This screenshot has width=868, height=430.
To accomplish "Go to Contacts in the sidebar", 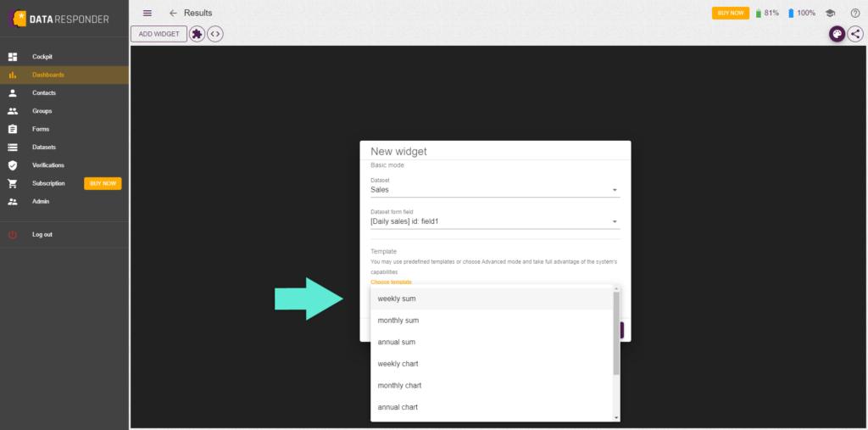I will [44, 92].
